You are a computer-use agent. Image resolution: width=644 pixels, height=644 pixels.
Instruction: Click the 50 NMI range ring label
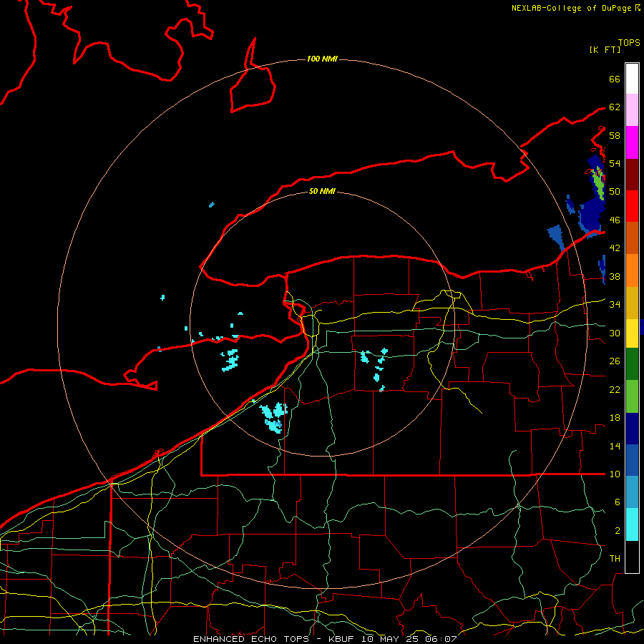point(322,191)
